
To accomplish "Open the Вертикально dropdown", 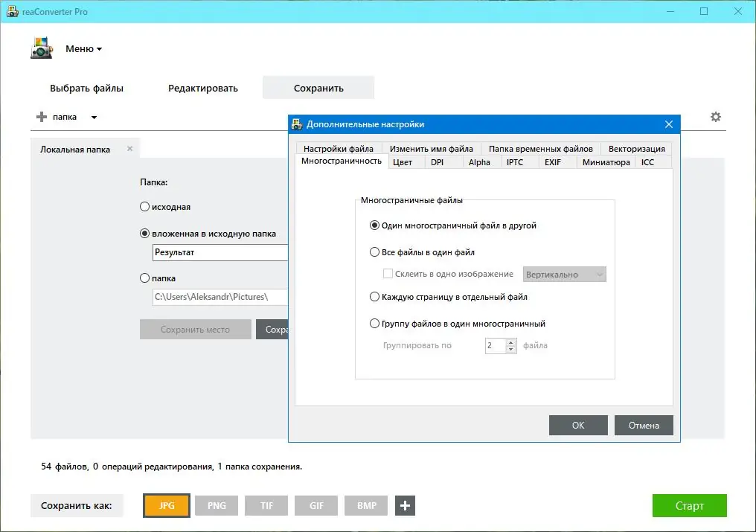I will (564, 274).
